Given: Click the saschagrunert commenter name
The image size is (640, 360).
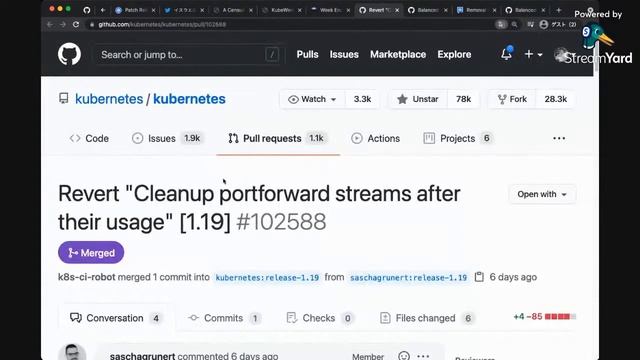Looking at the screenshot, I should pyautogui.click(x=142, y=356).
